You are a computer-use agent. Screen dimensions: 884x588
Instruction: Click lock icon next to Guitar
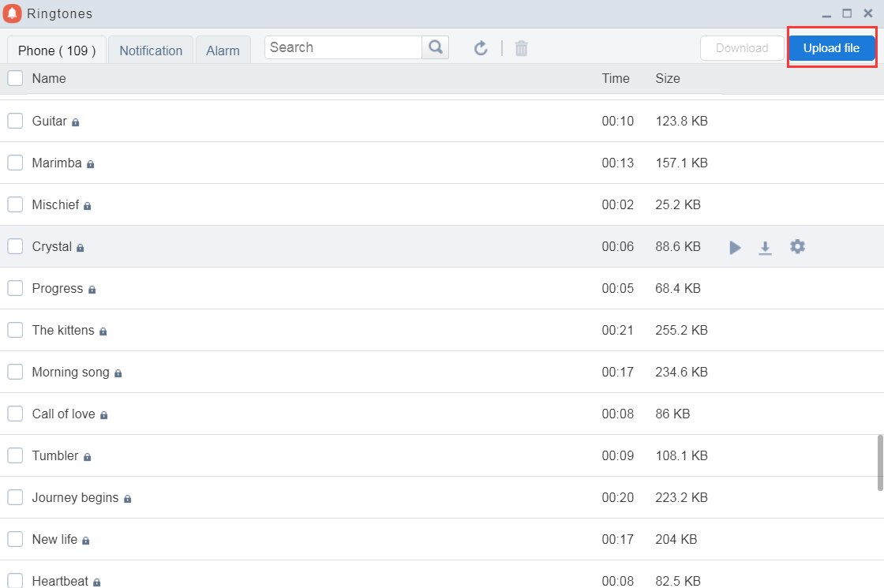[76, 122]
